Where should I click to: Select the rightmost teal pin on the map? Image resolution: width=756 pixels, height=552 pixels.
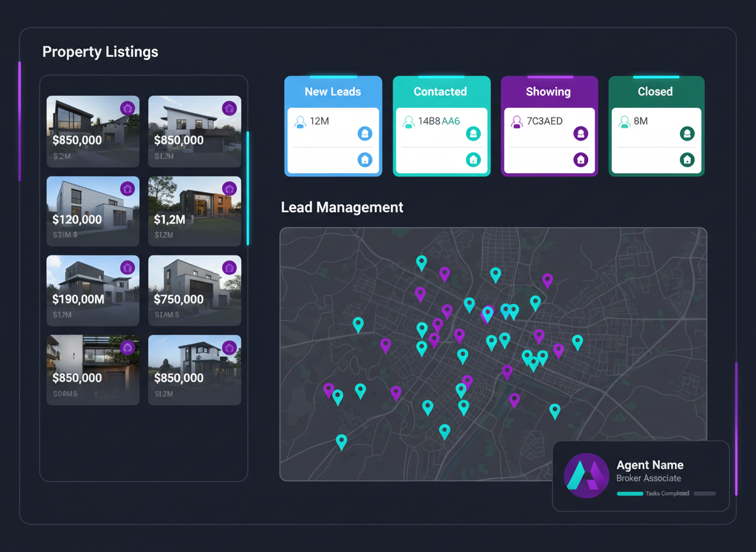pos(577,342)
